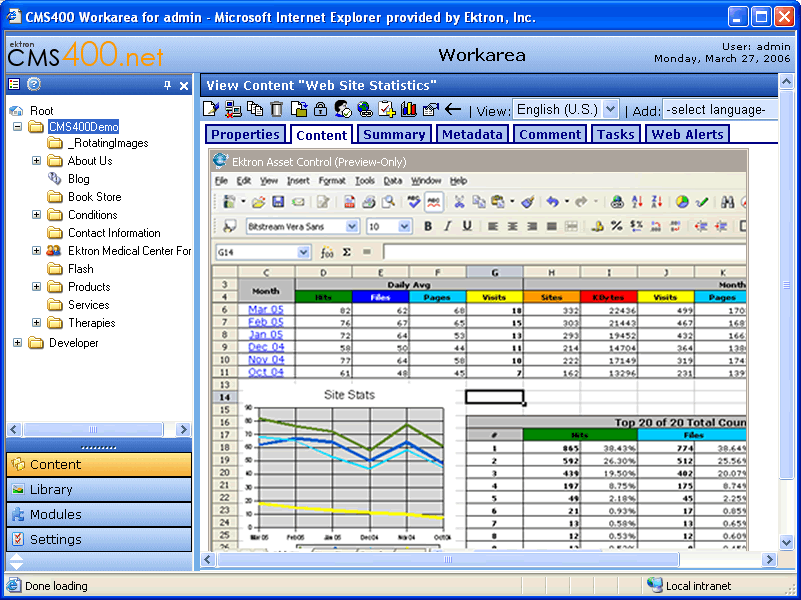Open the spreadsheet Format menu
The image size is (801, 600).
point(332,180)
